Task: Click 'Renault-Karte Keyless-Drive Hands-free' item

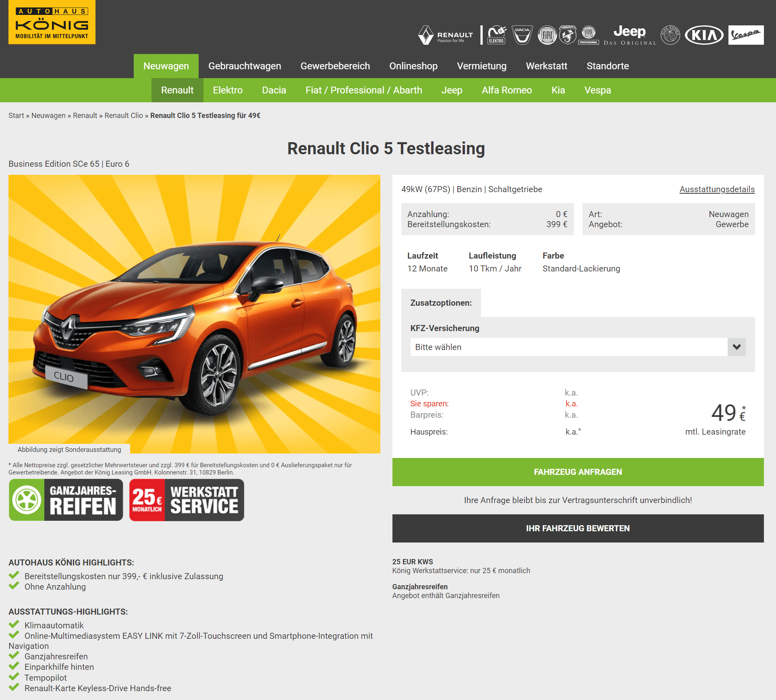Action: tap(98, 688)
